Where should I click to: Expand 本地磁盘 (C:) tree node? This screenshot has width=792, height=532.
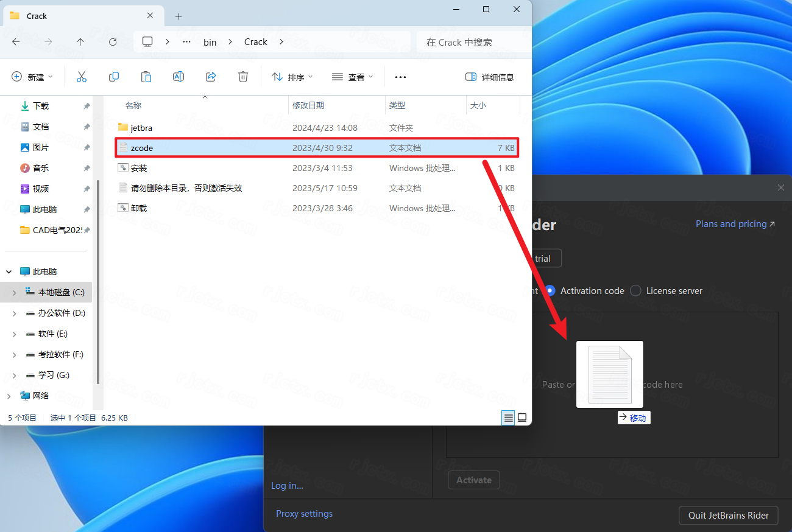coord(14,293)
